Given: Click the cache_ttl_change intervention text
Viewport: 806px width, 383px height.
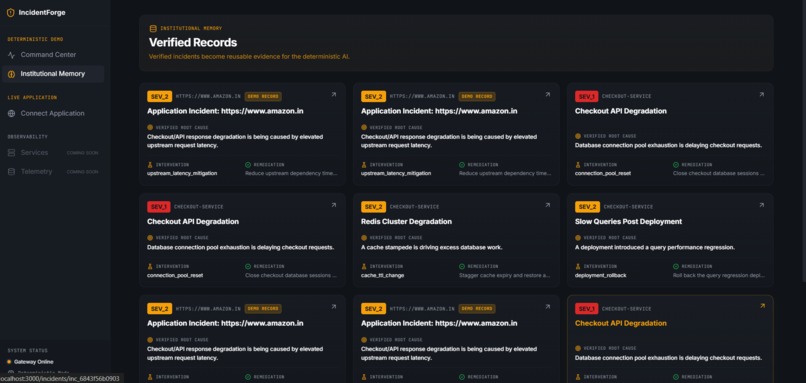Looking at the screenshot, I should tap(382, 276).
